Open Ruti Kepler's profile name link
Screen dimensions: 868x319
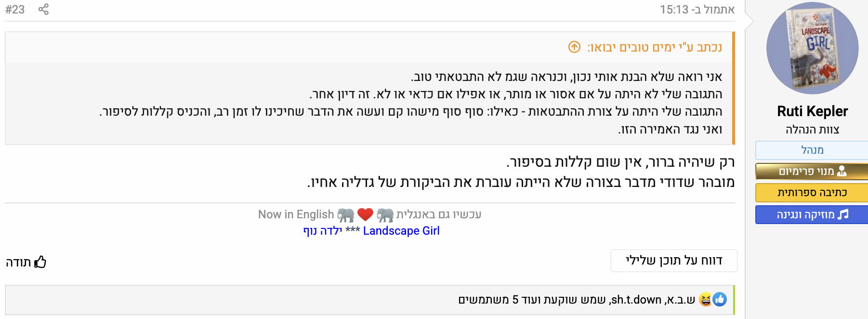pyautogui.click(x=812, y=111)
